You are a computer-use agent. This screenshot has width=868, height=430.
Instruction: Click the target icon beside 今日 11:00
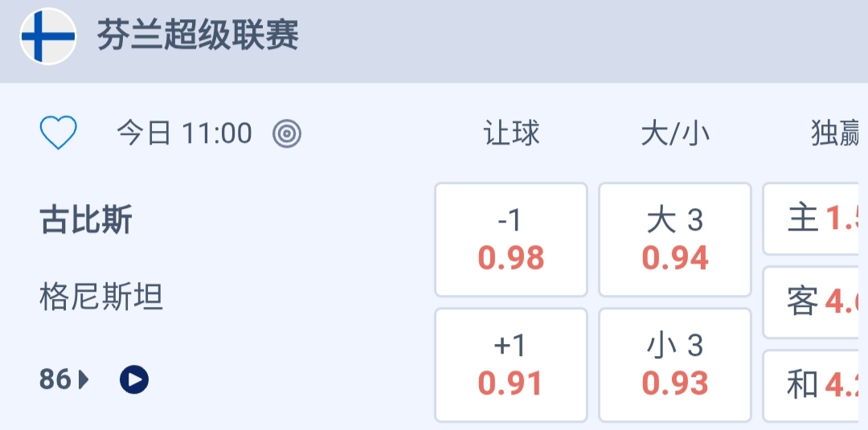pos(287,133)
